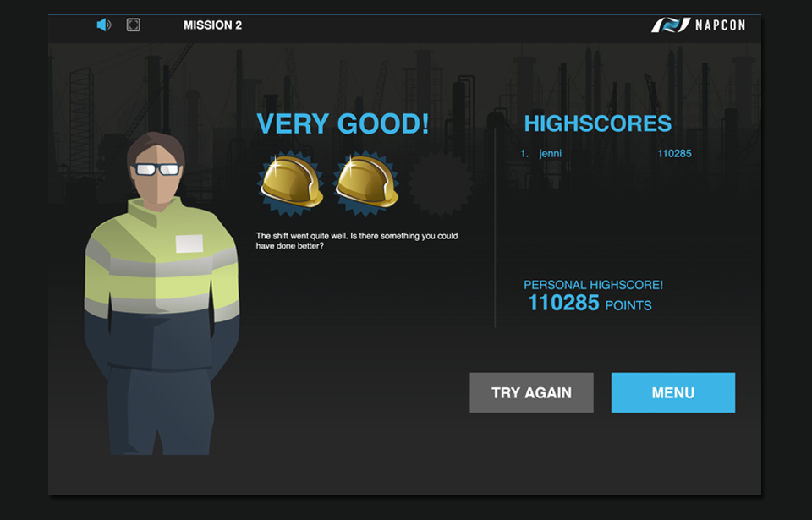The height and width of the screenshot is (520, 812).
Task: Click the shift feedback message text
Action: pos(356,241)
